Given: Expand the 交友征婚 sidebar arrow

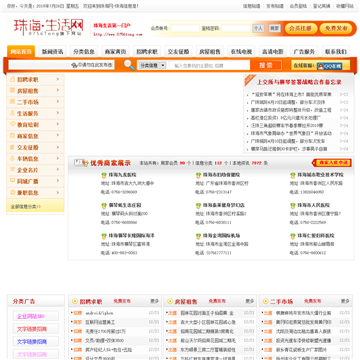Looking at the screenshot, I should coord(58,147).
